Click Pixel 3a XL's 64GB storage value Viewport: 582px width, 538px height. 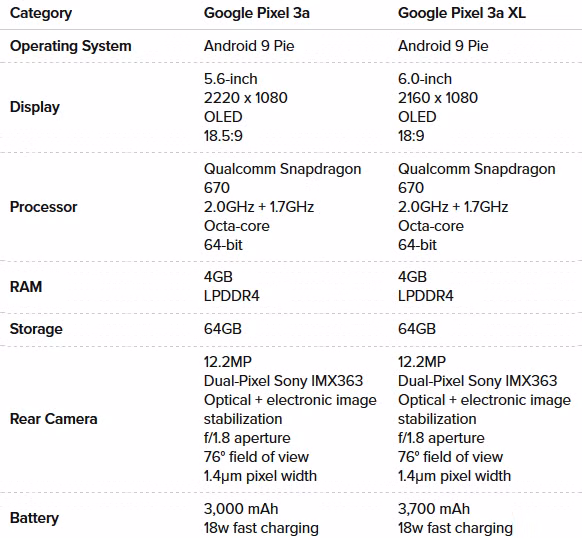tap(416, 329)
